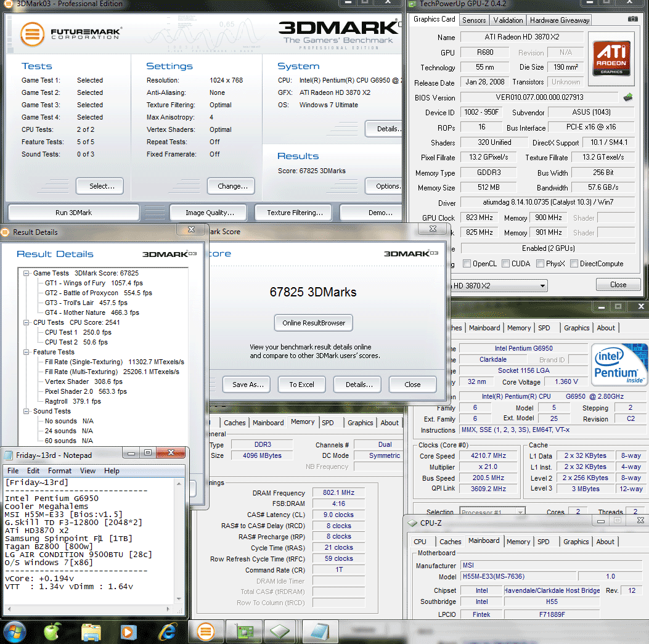Close the 3DMark Score dialog via X
This screenshot has width=649, height=644.
click(x=433, y=229)
